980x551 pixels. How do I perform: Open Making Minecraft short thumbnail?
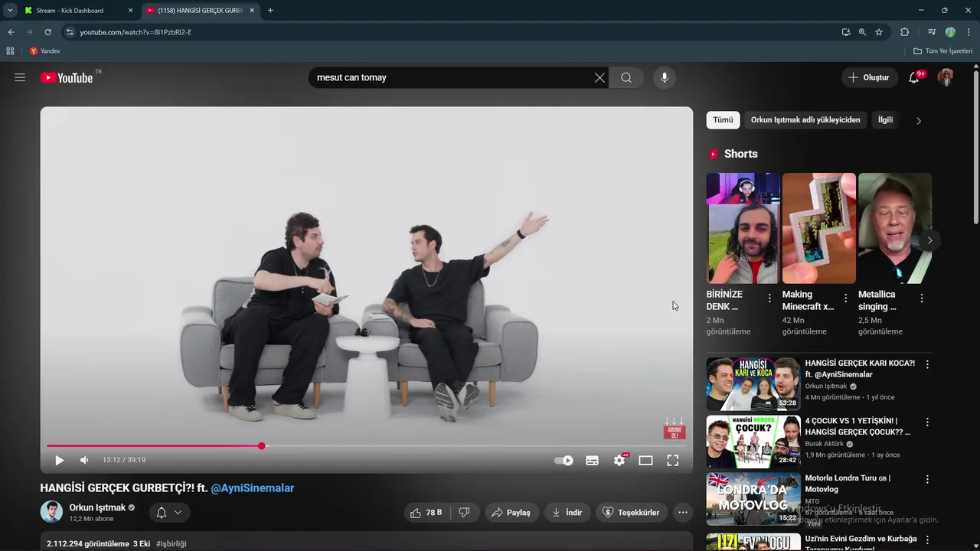818,228
